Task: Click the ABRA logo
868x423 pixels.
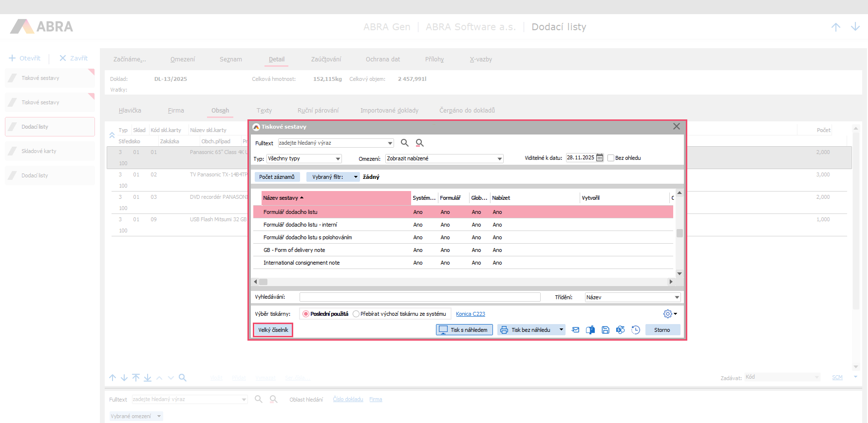Action: pos(42,26)
